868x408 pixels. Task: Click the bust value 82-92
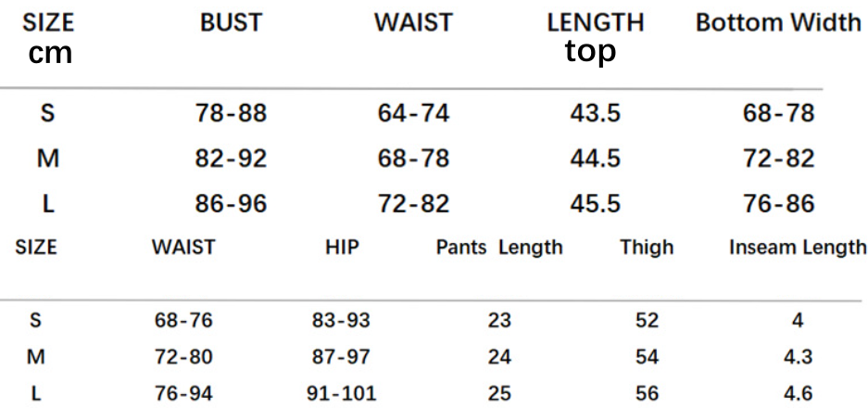231,159
